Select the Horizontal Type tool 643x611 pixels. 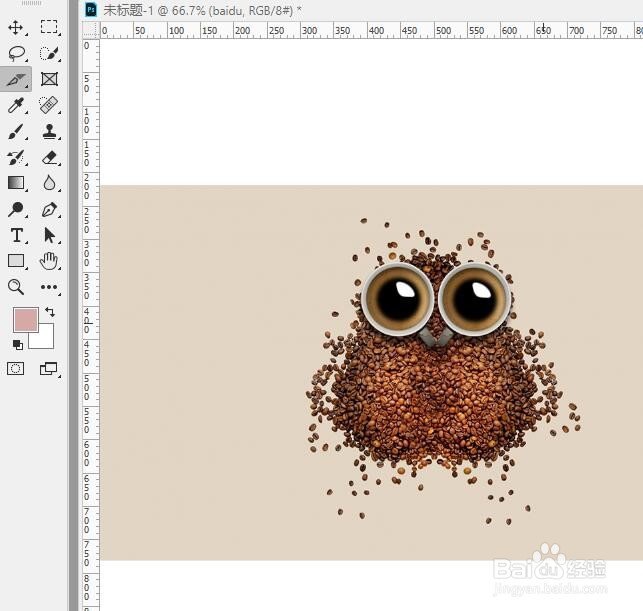16,235
